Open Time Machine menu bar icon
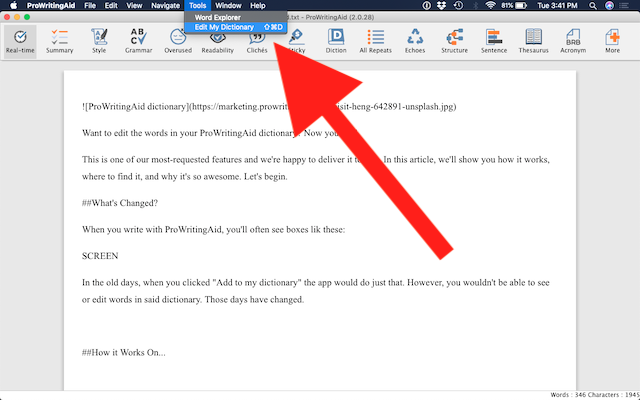Screen dimensions: 640x400 pyautogui.click(x=458, y=5)
